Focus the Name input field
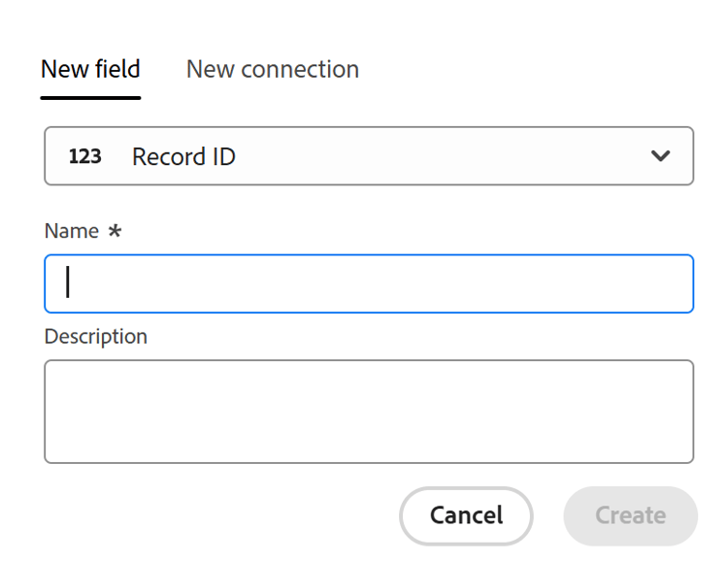The image size is (728, 561). 369,283
